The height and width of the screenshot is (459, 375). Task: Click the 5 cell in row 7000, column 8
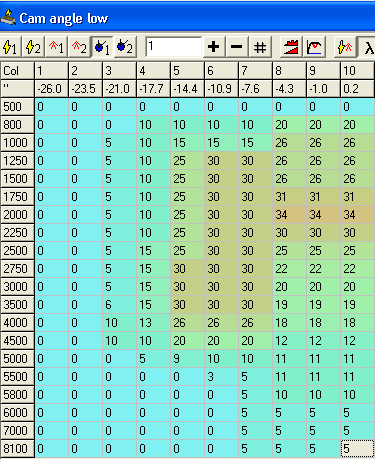pyautogui.click(x=290, y=431)
